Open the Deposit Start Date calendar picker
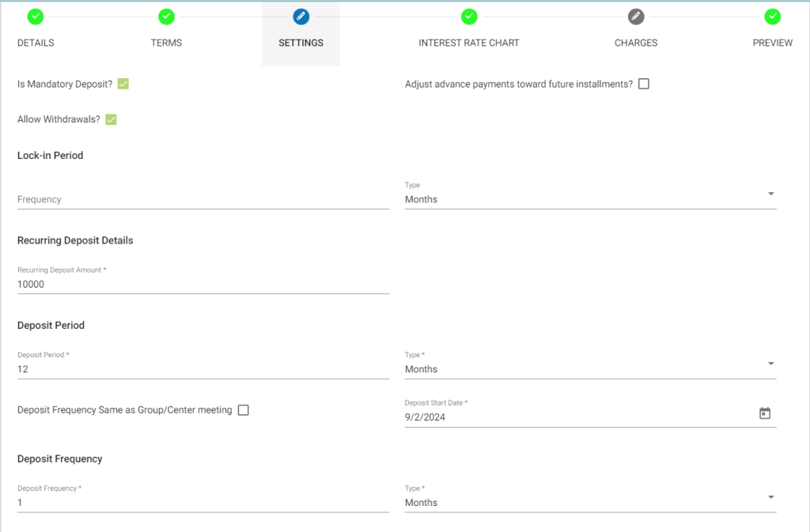 (x=765, y=413)
